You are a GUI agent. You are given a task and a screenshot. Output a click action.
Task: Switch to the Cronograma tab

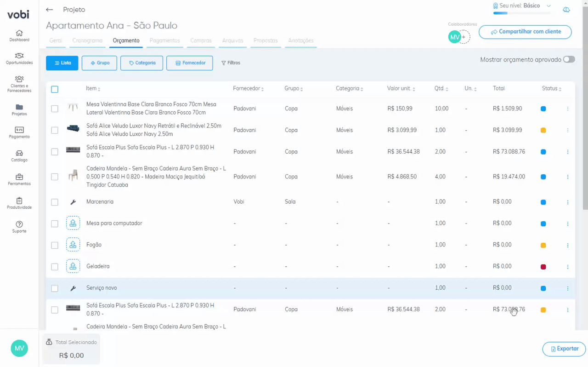coord(87,40)
